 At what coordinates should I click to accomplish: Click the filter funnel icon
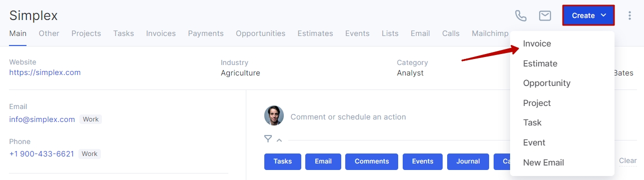point(268,139)
